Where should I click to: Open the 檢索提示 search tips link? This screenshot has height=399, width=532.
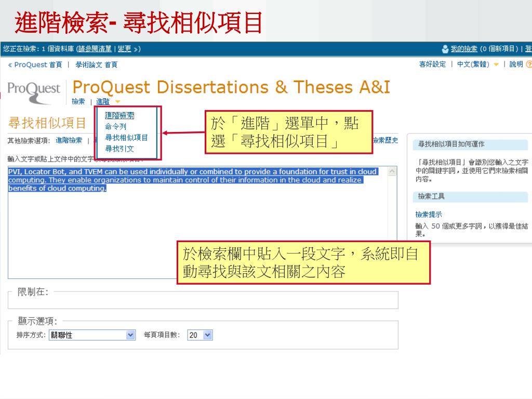429,215
